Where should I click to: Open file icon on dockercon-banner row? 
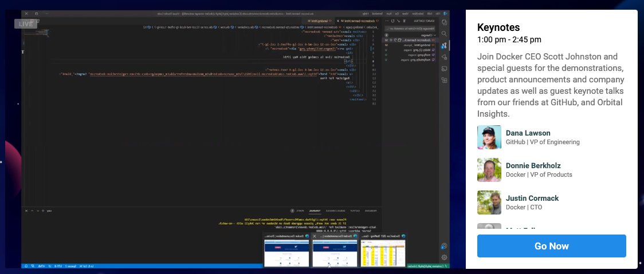pos(399,40)
